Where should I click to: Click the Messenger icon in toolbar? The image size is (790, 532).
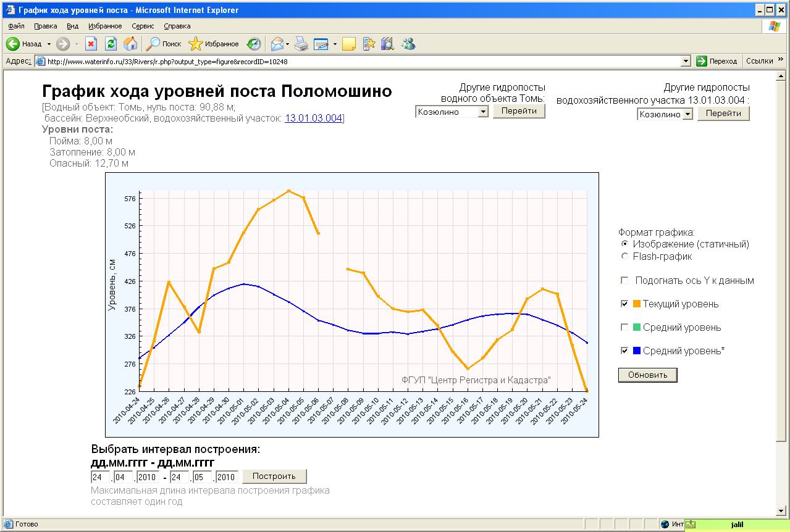pyautogui.click(x=408, y=44)
